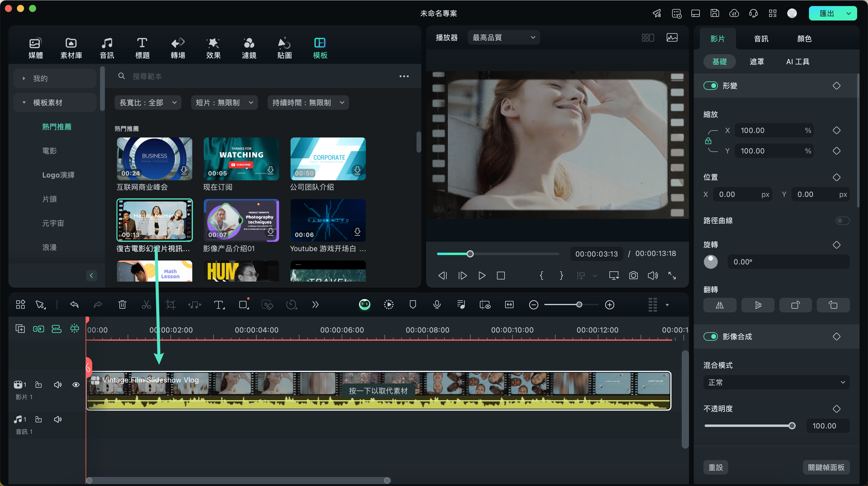Add new track icon above timeline

[20, 329]
